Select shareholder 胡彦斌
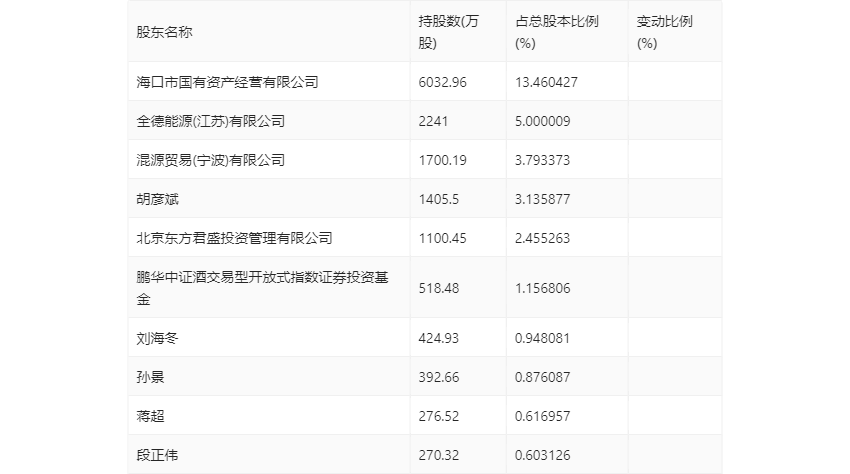 pos(157,199)
